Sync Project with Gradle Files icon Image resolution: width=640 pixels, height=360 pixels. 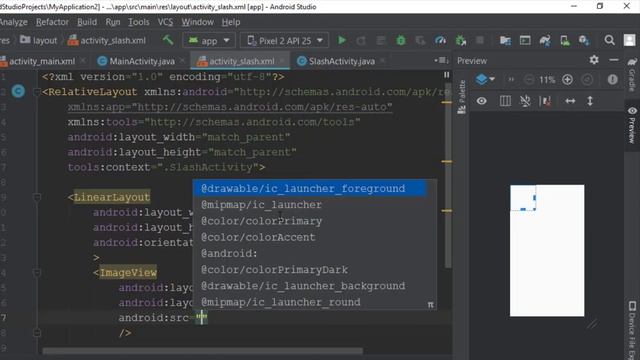pyautogui.click(x=545, y=40)
